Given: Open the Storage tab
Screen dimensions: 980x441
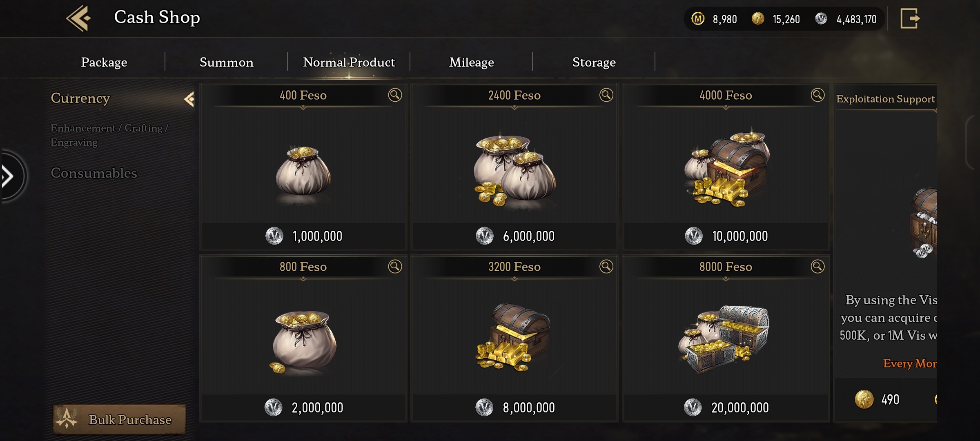Looking at the screenshot, I should pos(594,62).
